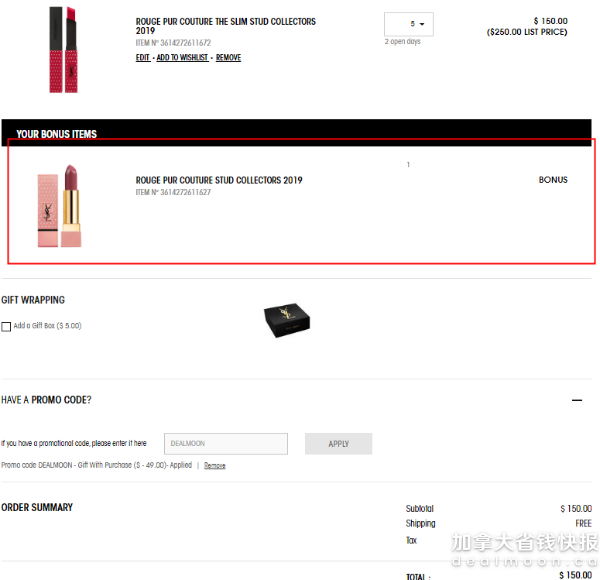600x580 pixels.
Task: Open the quantity dropdown showing 5
Action: tap(409, 24)
